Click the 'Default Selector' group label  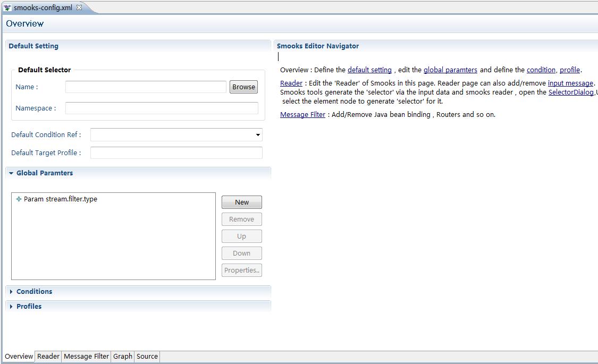(x=44, y=70)
